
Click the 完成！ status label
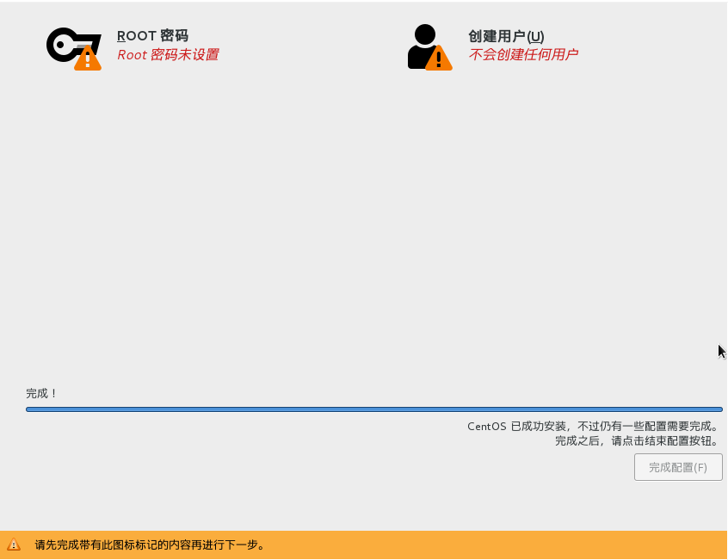click(x=40, y=393)
